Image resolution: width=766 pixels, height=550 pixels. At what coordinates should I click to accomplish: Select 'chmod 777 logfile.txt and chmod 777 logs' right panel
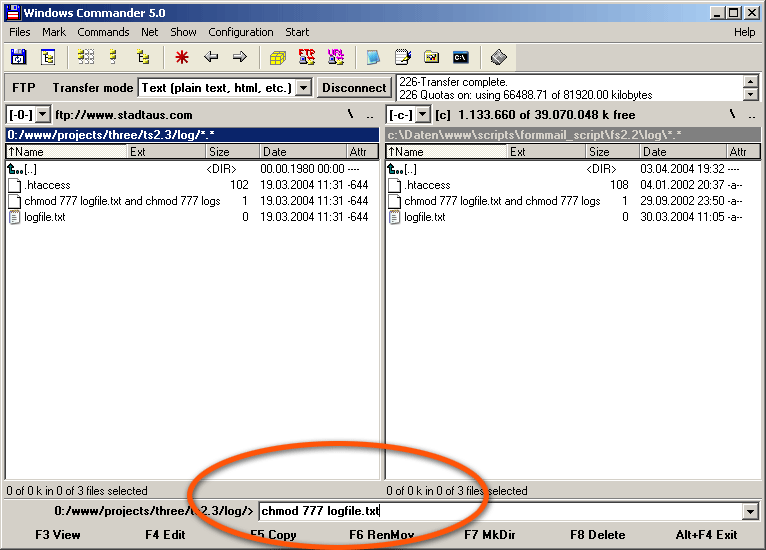502,201
